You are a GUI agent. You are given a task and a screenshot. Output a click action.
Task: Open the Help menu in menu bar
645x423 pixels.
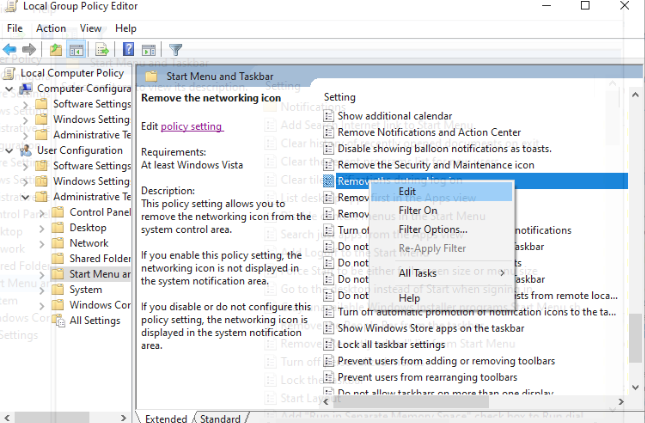click(125, 28)
